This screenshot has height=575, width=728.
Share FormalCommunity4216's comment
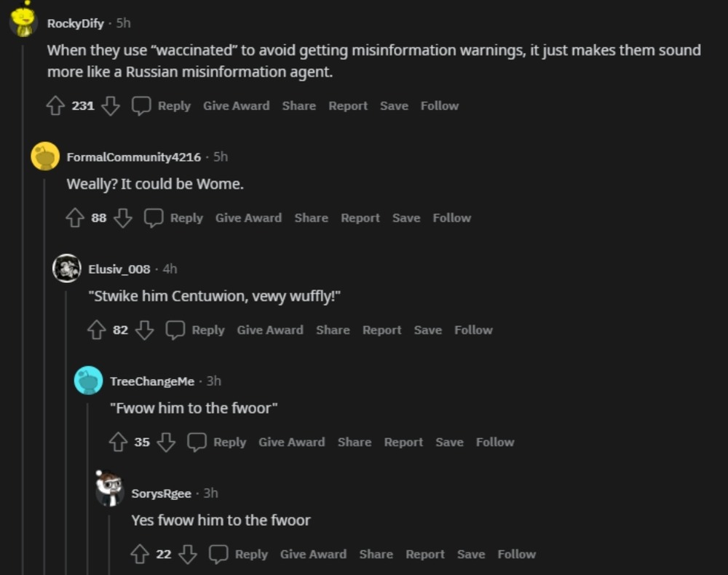(311, 218)
